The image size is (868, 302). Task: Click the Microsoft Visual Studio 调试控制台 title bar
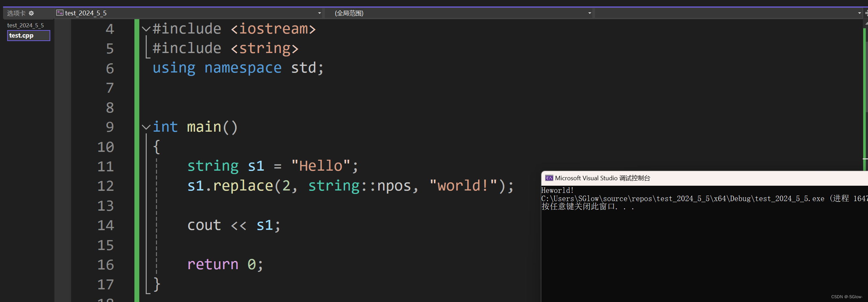pos(705,178)
